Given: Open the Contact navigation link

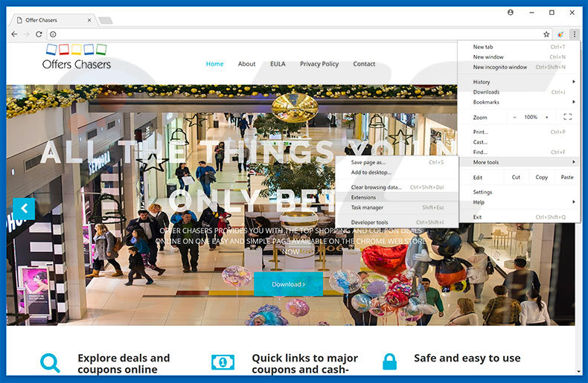Looking at the screenshot, I should (x=364, y=64).
